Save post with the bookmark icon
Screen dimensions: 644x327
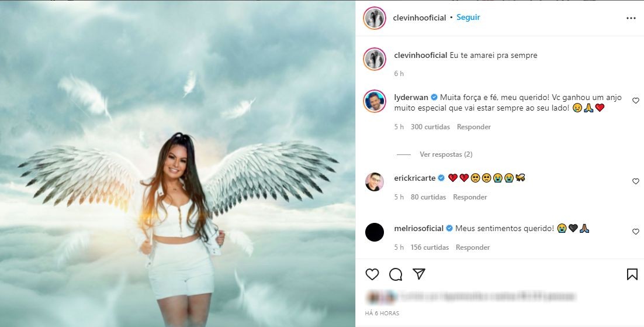point(632,274)
